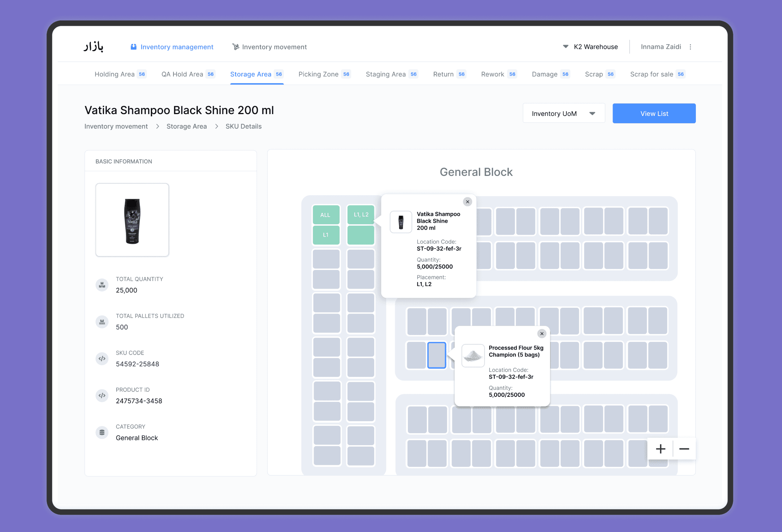Click the SKU code 54592-25848
The height and width of the screenshot is (532, 782).
137,364
